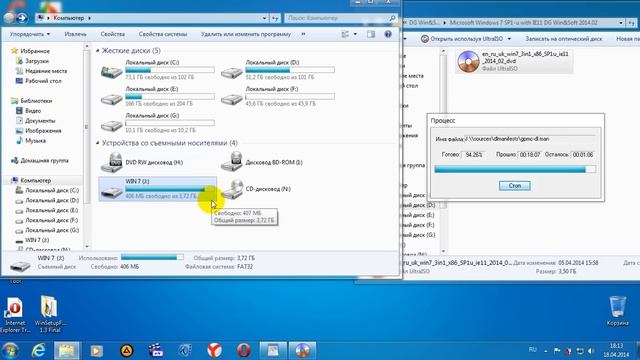Click volume icon in system tray
This screenshot has height=360, width=640.
click(591, 351)
